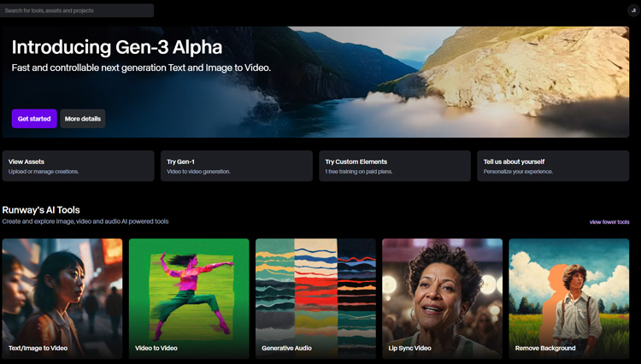
Task: Open the Generative Audio tool tile
Action: 315,297
